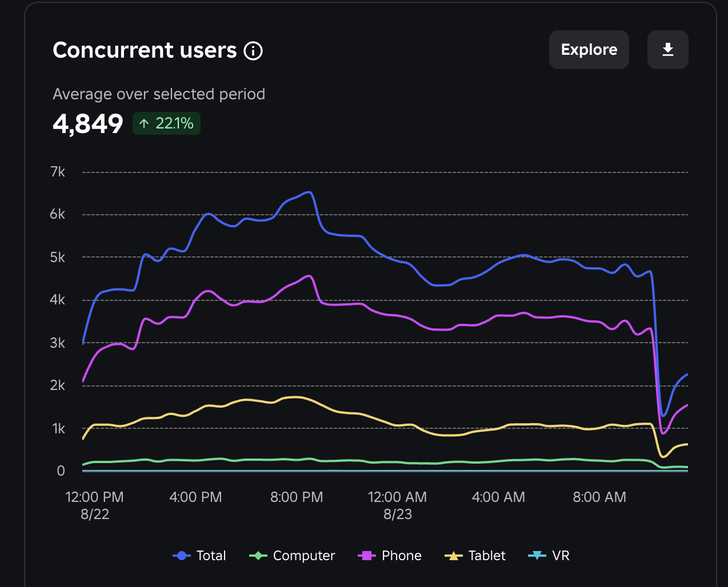Click the yellow Tablet legend marker
The height and width of the screenshot is (587, 728).
[x=453, y=556]
